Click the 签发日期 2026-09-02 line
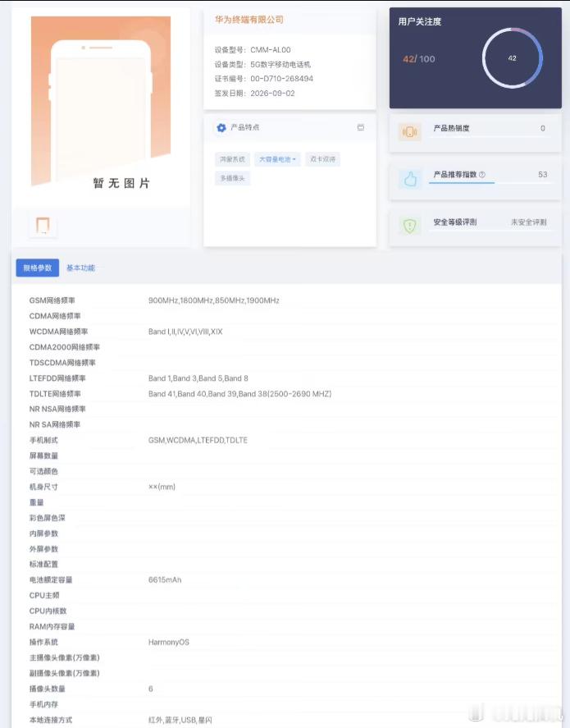This screenshot has width=570, height=728. [x=254, y=94]
